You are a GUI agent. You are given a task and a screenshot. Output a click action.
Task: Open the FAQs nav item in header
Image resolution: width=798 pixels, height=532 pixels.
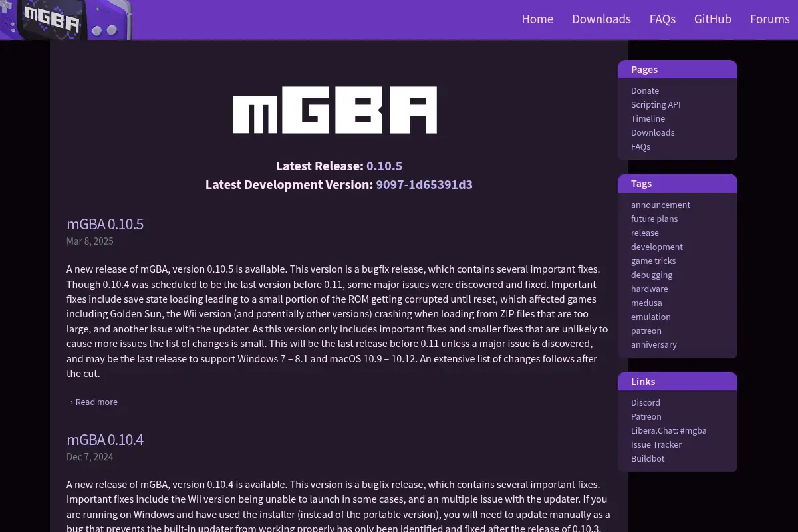tap(662, 19)
